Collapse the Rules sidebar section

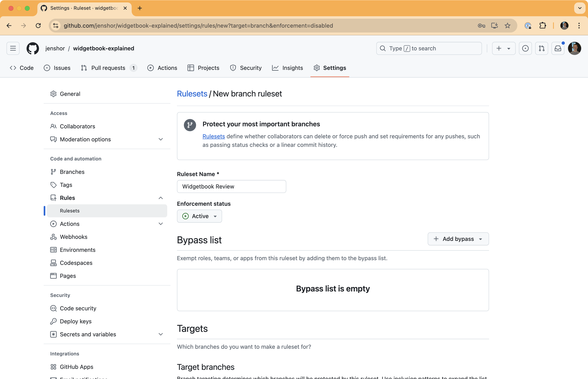coord(161,198)
